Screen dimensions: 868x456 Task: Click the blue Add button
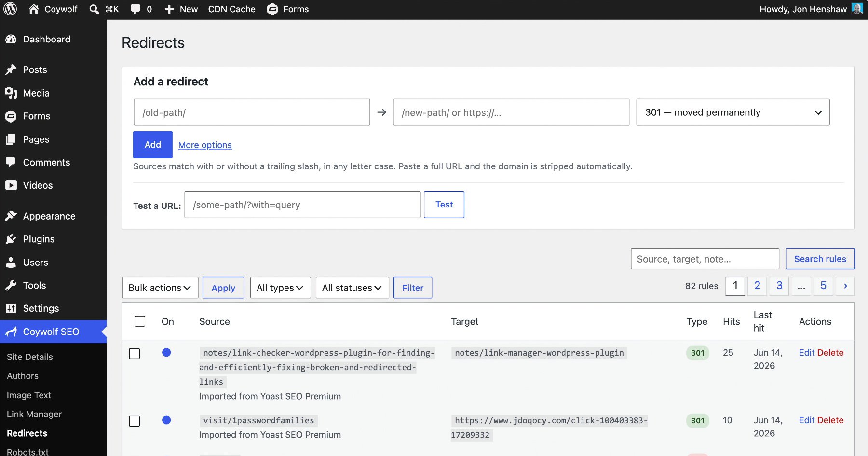pyautogui.click(x=153, y=145)
